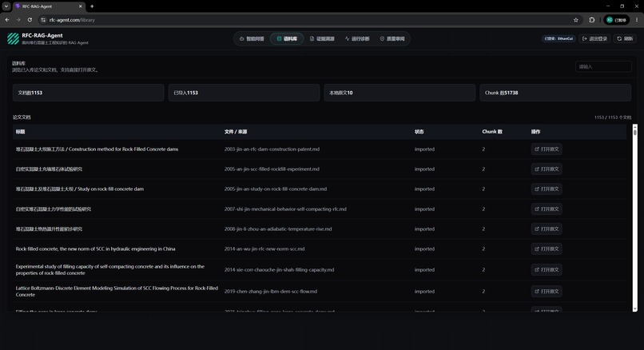The image size is (644, 350).
Task: Open original for 2005-jin-an-study-on-rock-fill-concrete-dam.md
Action: coord(547,189)
